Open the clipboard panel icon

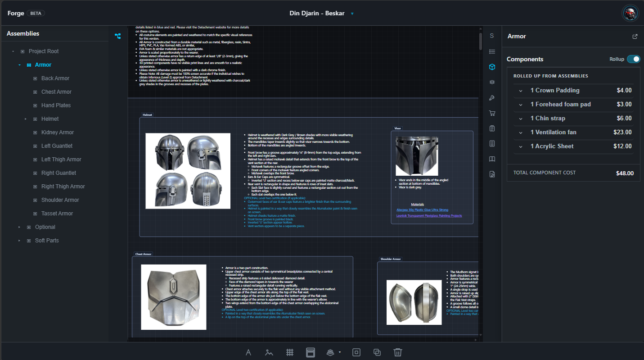492,128
